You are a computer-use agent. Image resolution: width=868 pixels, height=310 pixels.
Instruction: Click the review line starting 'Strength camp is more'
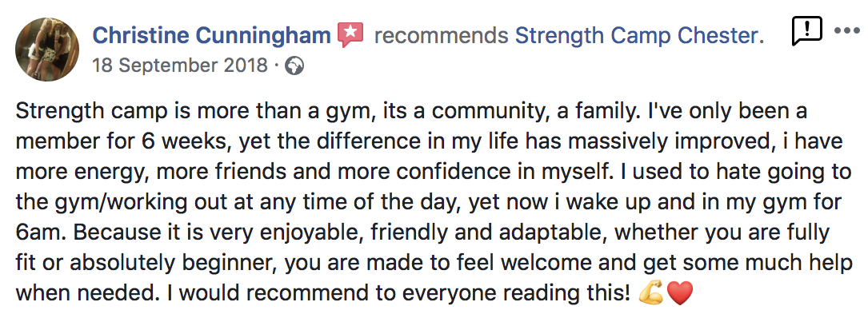click(x=411, y=112)
